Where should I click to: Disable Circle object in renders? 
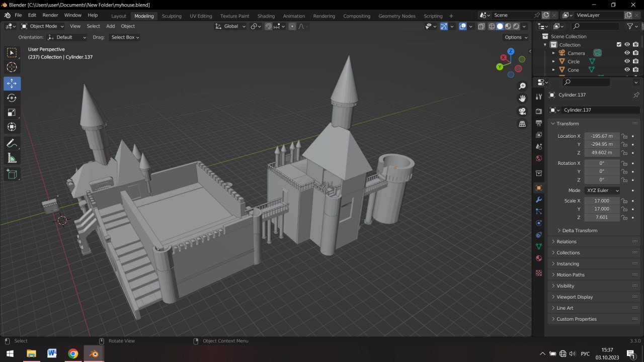click(x=635, y=61)
